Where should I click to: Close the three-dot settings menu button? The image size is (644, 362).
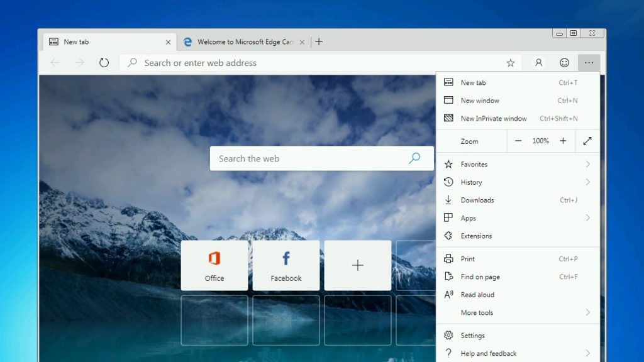pos(589,63)
